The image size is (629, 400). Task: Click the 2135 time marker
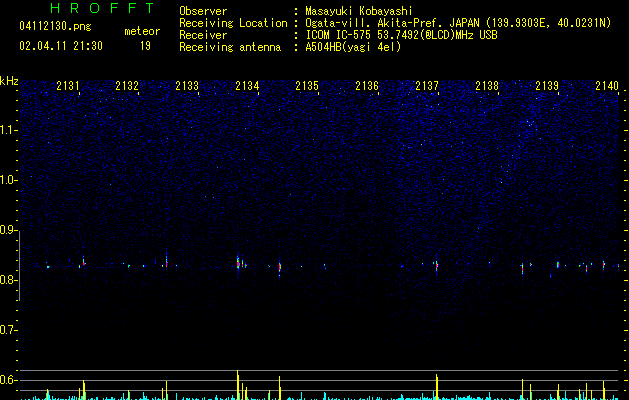coord(307,85)
